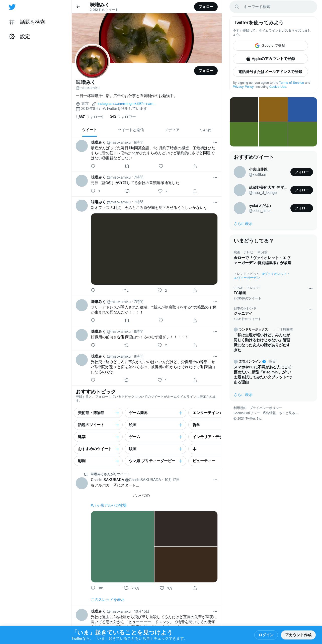
Task: Add おすすめのツイート topic with plus
Action: pyautogui.click(x=117, y=449)
